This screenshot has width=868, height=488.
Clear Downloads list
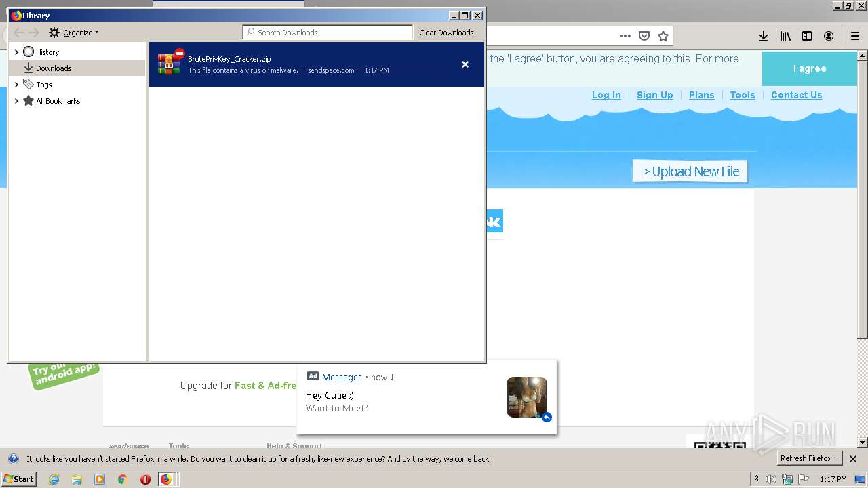tap(446, 33)
